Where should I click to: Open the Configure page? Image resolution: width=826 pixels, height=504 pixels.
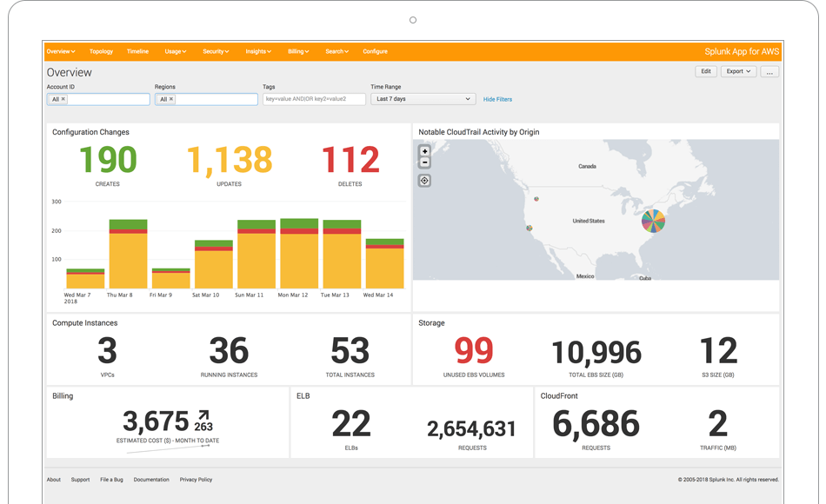(375, 51)
